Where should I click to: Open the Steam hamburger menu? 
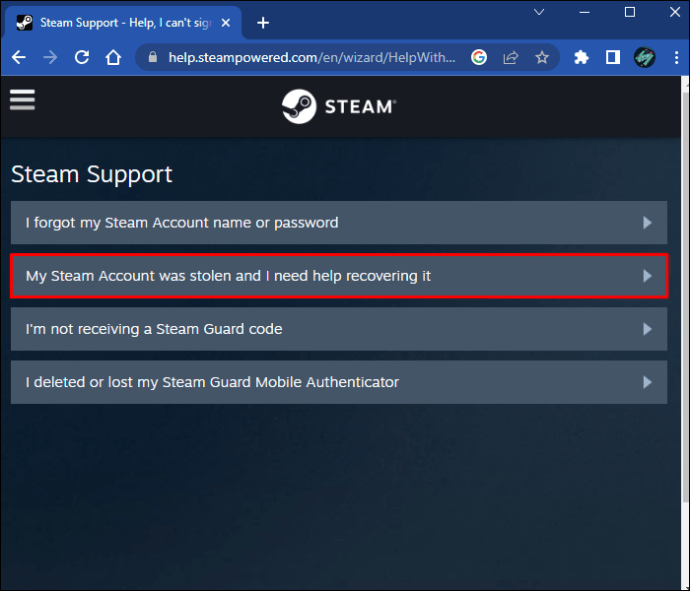click(x=22, y=99)
